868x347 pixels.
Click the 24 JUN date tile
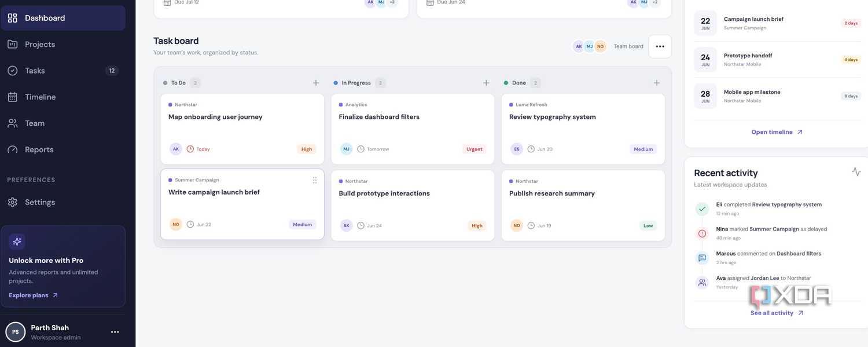click(705, 60)
